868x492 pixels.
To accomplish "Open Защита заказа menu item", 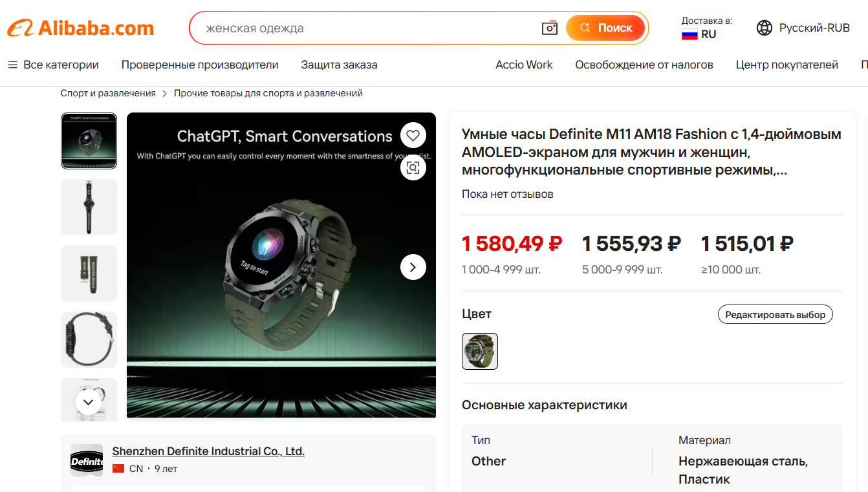I will coord(339,65).
